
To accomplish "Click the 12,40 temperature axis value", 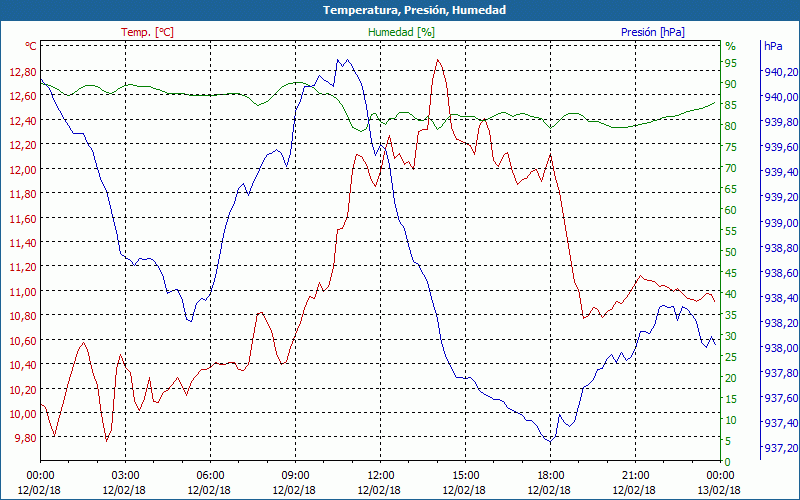I will click(23, 121).
